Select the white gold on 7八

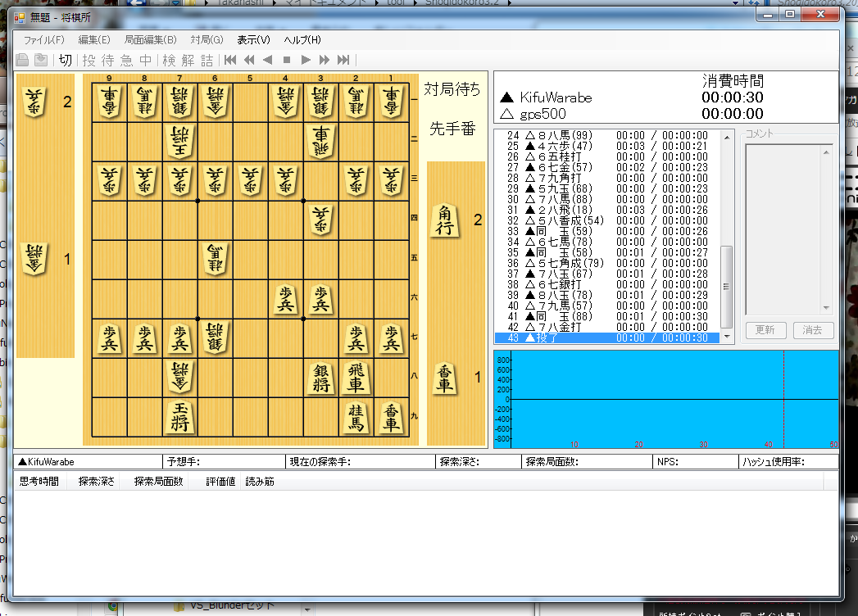click(x=179, y=377)
